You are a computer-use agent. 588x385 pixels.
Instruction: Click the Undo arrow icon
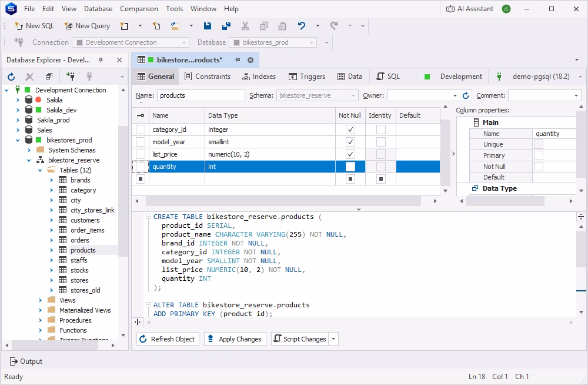tap(302, 26)
